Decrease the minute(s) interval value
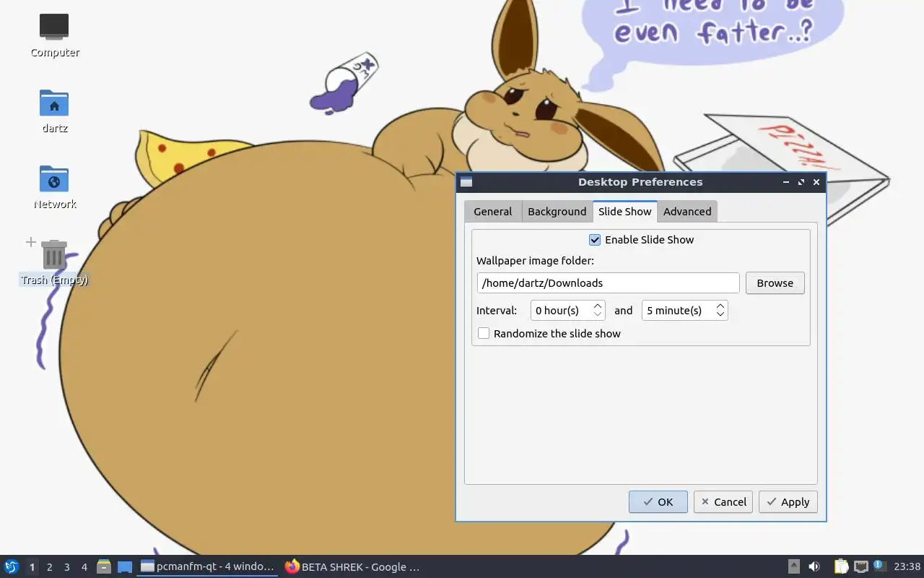This screenshot has width=924, height=578. pyautogui.click(x=720, y=314)
